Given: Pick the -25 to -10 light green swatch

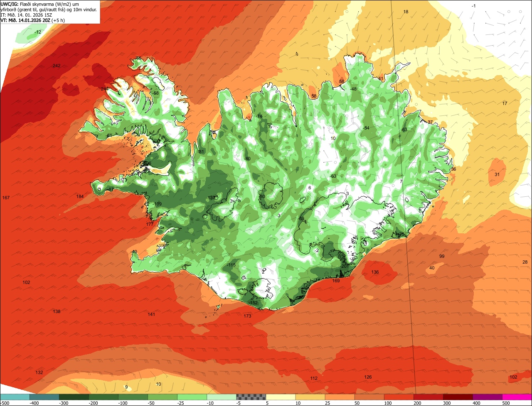Looking at the screenshot, I should pos(192,397).
